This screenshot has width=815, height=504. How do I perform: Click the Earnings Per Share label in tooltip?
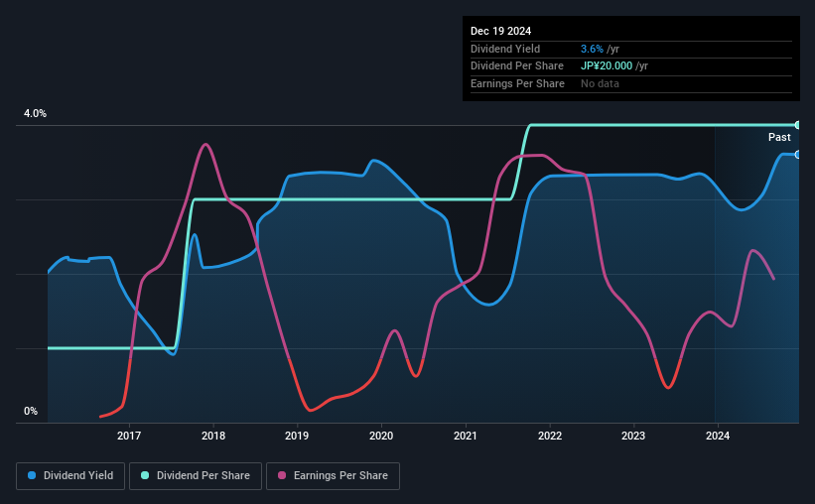[517, 83]
